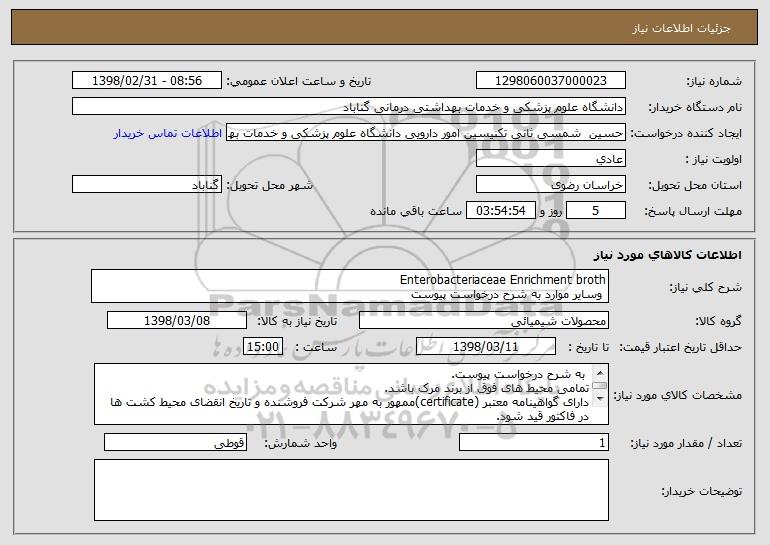Click the text ساعت باقی مانده
Screen dimensions: 770x545
(415, 211)
